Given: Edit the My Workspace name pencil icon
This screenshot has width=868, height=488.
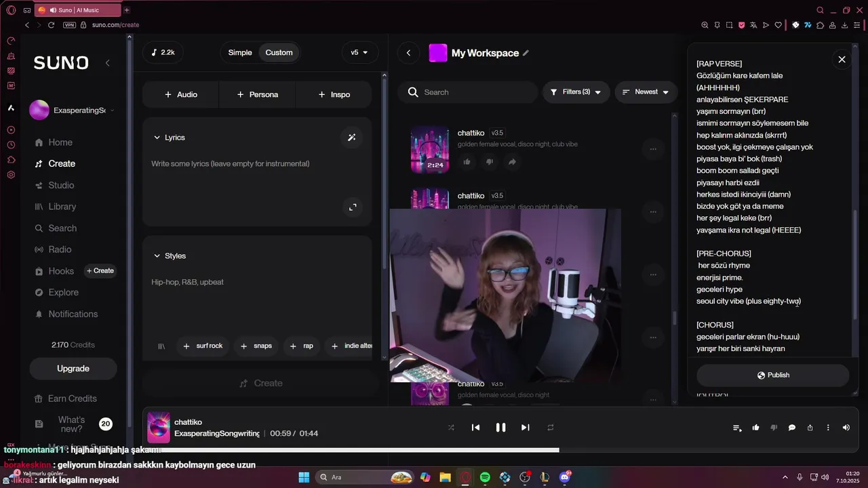Looking at the screenshot, I should point(526,53).
